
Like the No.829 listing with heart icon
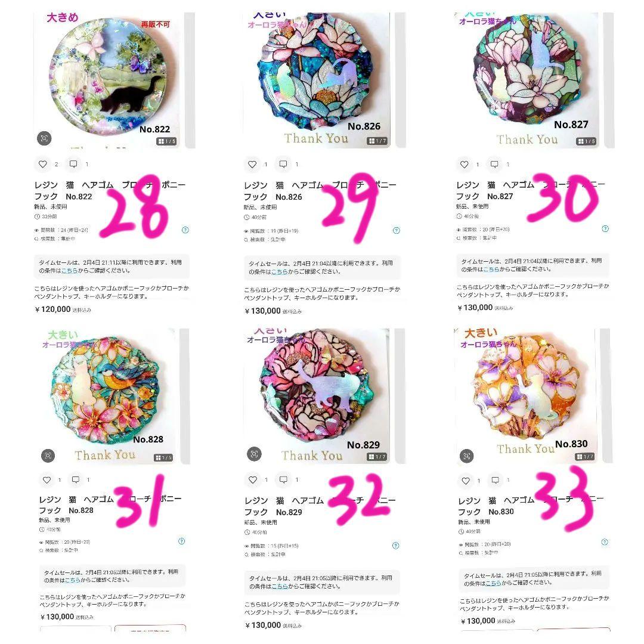[x=253, y=479]
